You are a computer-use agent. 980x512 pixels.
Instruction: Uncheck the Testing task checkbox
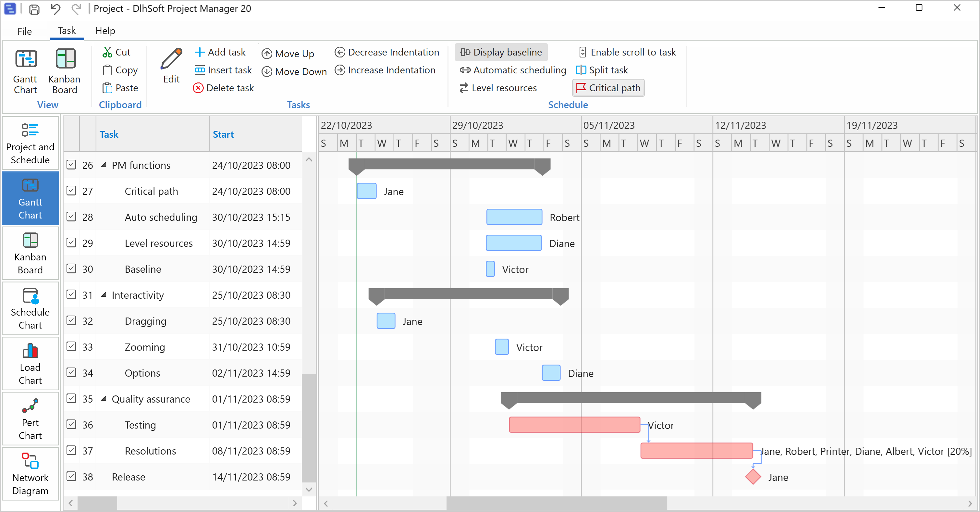[x=71, y=425]
